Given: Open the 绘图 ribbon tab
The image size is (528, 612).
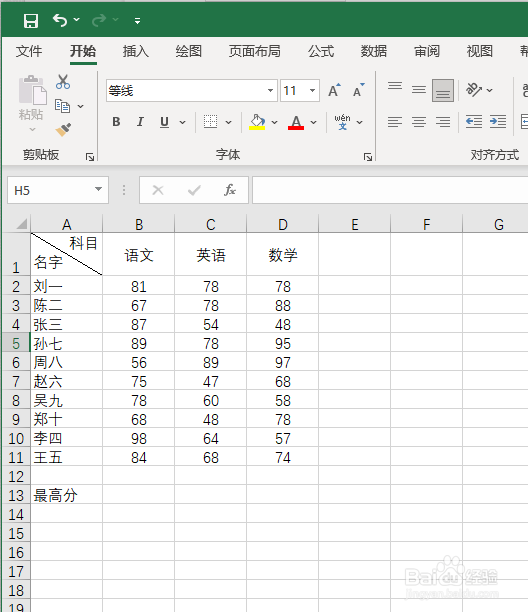Looking at the screenshot, I should pos(189,51).
